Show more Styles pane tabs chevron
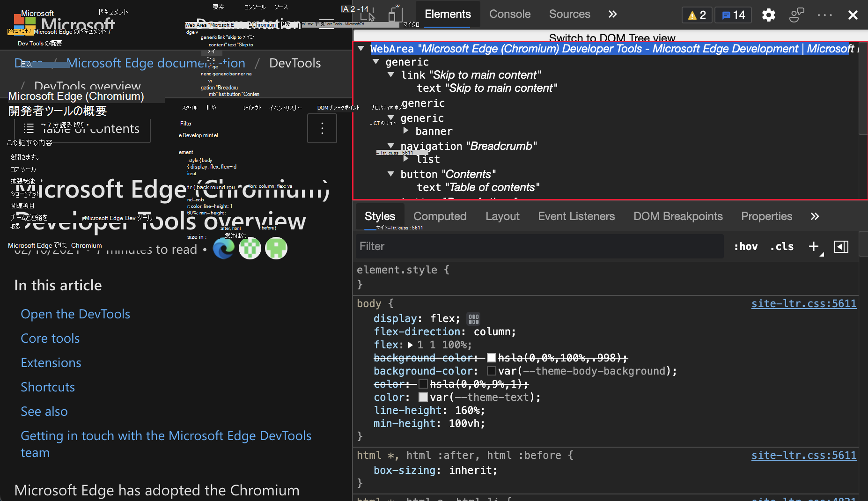The image size is (868, 501). pos(815,216)
